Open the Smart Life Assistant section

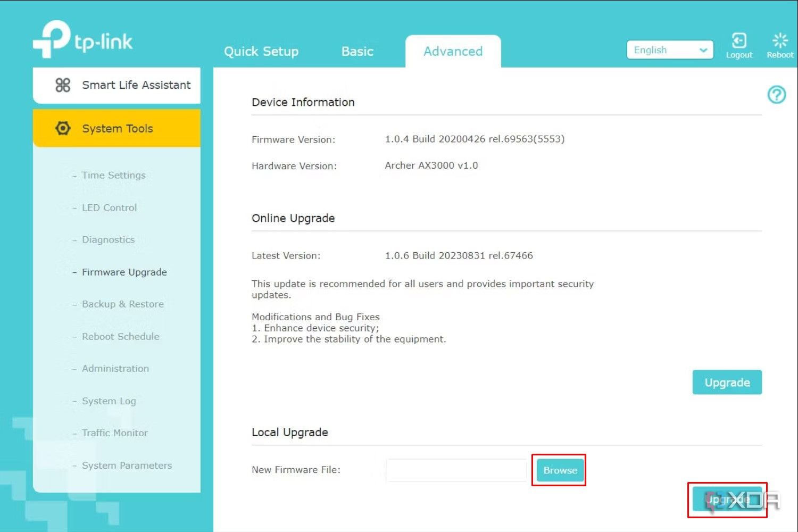pos(136,85)
